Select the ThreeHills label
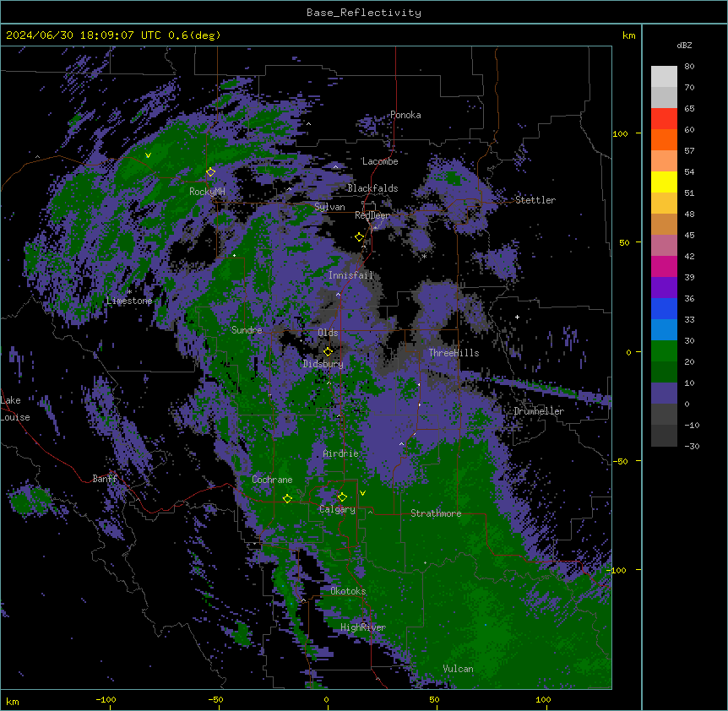Screen dimensions: 728x711 454,353
